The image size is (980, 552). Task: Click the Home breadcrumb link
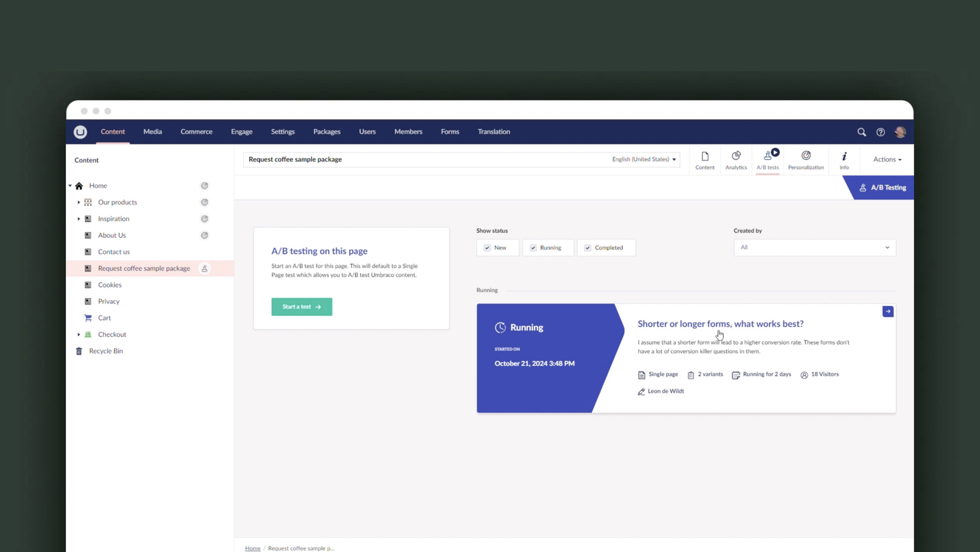click(252, 548)
